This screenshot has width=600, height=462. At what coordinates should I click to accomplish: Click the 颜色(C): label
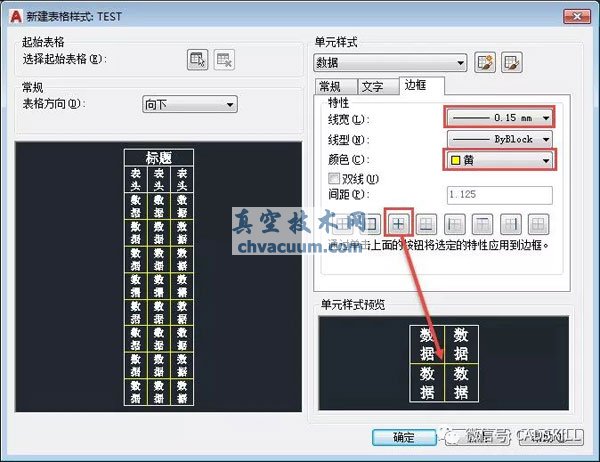(349, 159)
